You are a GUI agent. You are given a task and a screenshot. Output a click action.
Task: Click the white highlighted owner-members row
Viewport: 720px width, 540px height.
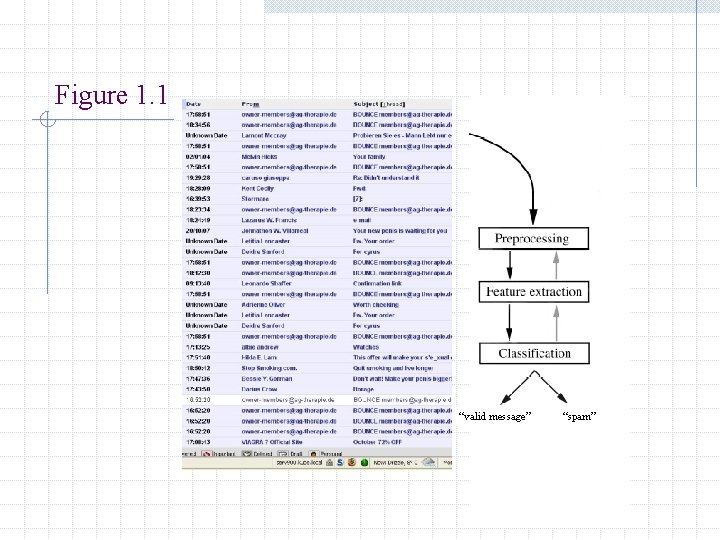pyautogui.click(x=317, y=400)
